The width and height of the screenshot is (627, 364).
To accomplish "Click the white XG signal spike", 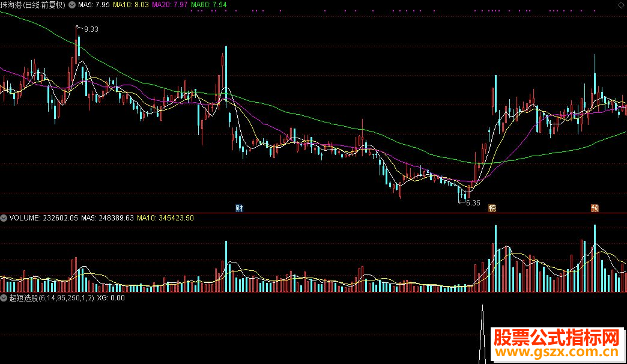I will pyautogui.click(x=482, y=334).
